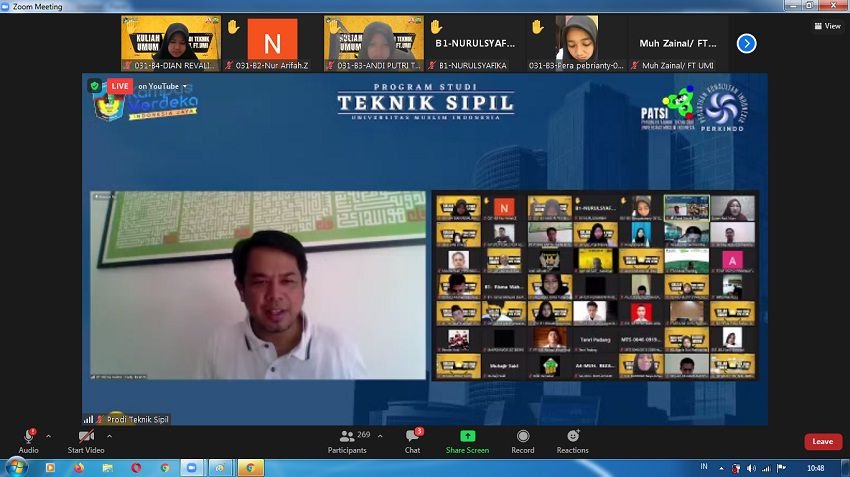Click raised hand icon on Nur Arifah.Z tile

233,27
